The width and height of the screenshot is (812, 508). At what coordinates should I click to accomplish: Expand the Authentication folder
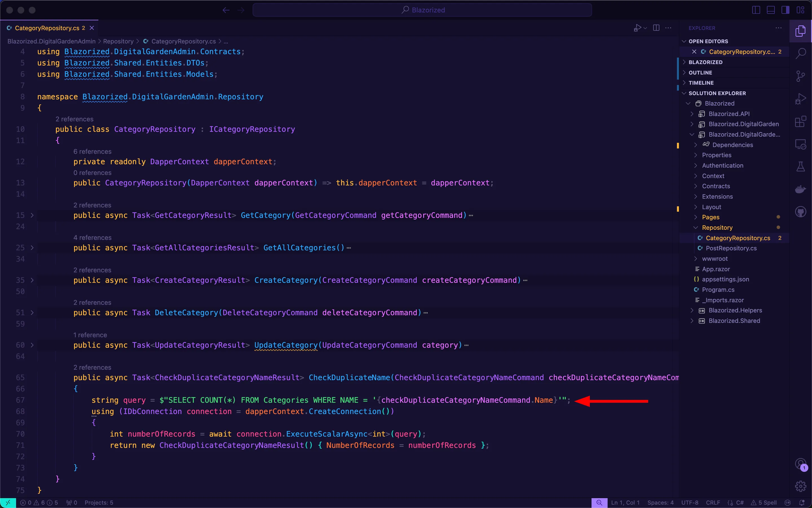[x=734, y=165]
